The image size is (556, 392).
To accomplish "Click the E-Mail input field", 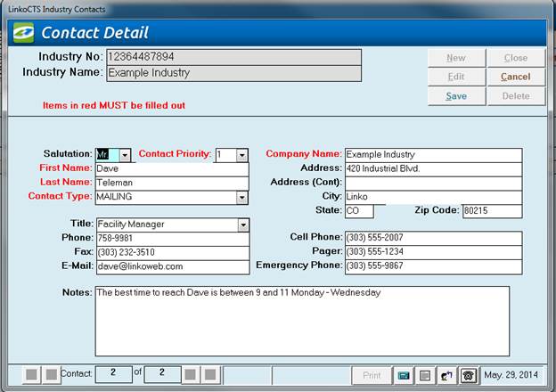I will [169, 266].
